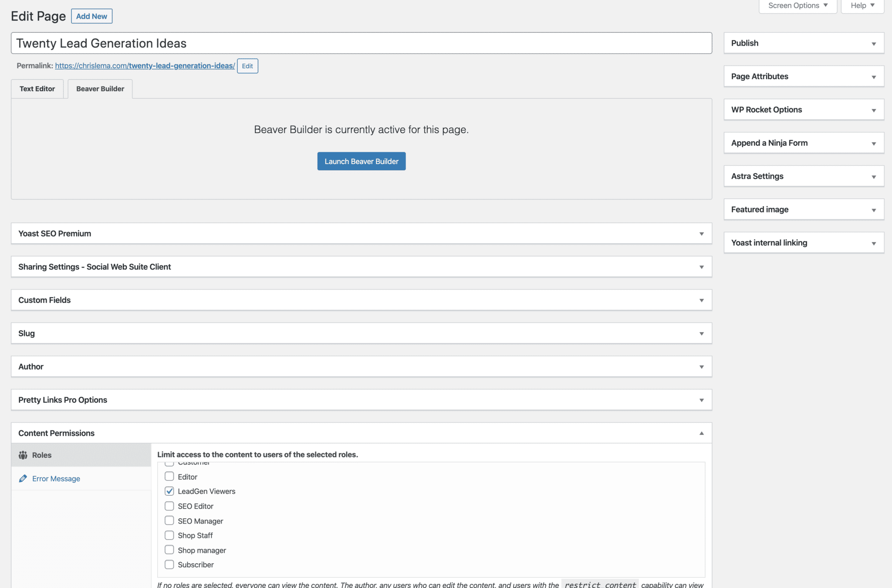Switch to the Text Editor tab
The width and height of the screenshot is (892, 588).
[x=37, y=89]
